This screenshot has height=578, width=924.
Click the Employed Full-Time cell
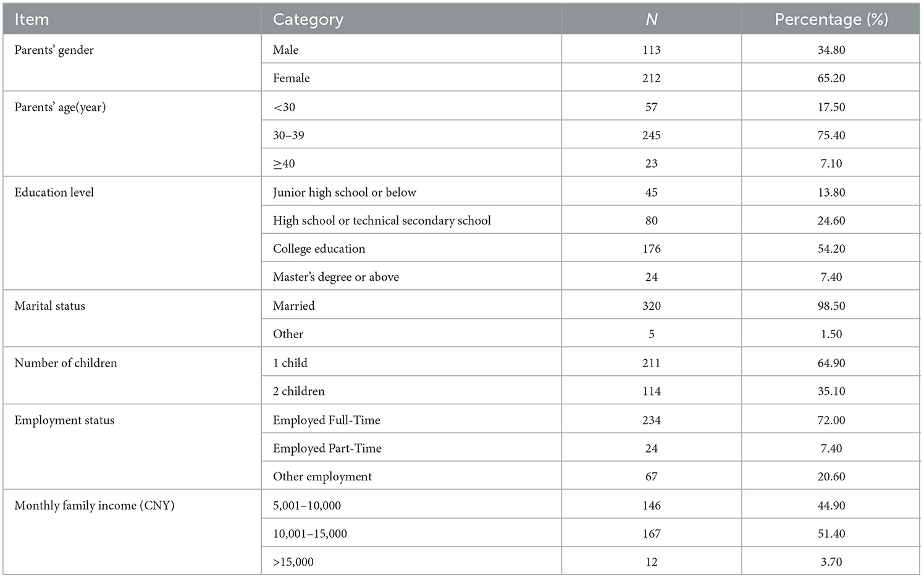click(326, 420)
